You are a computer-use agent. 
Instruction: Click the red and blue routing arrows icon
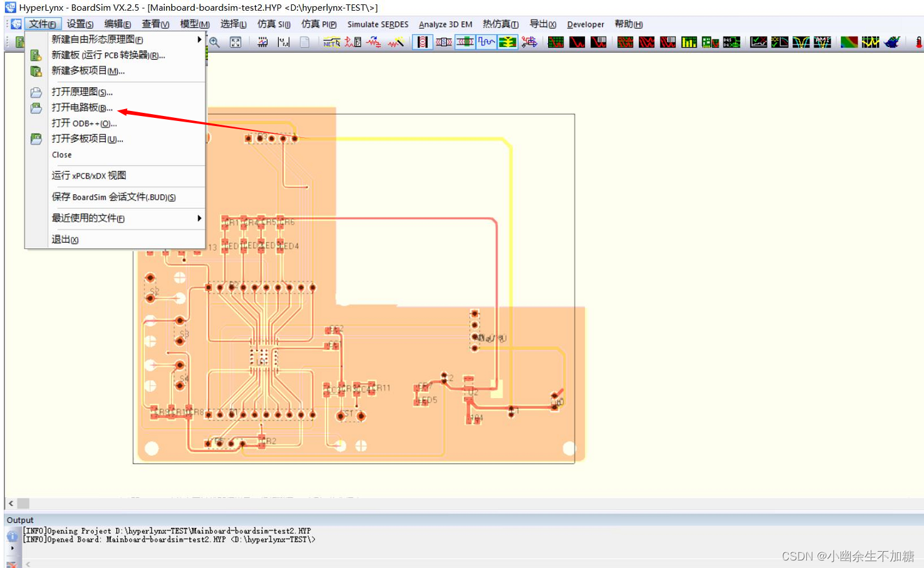click(529, 42)
